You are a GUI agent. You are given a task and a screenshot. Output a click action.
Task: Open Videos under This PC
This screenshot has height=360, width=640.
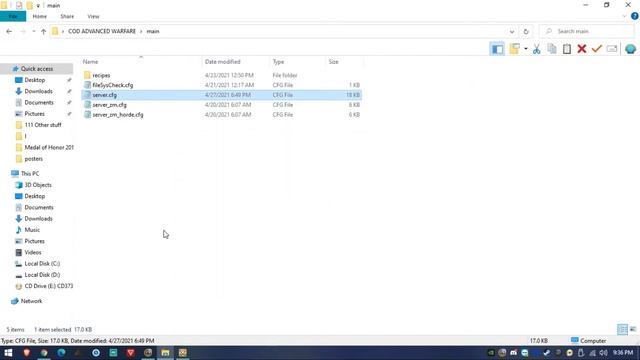click(x=33, y=252)
